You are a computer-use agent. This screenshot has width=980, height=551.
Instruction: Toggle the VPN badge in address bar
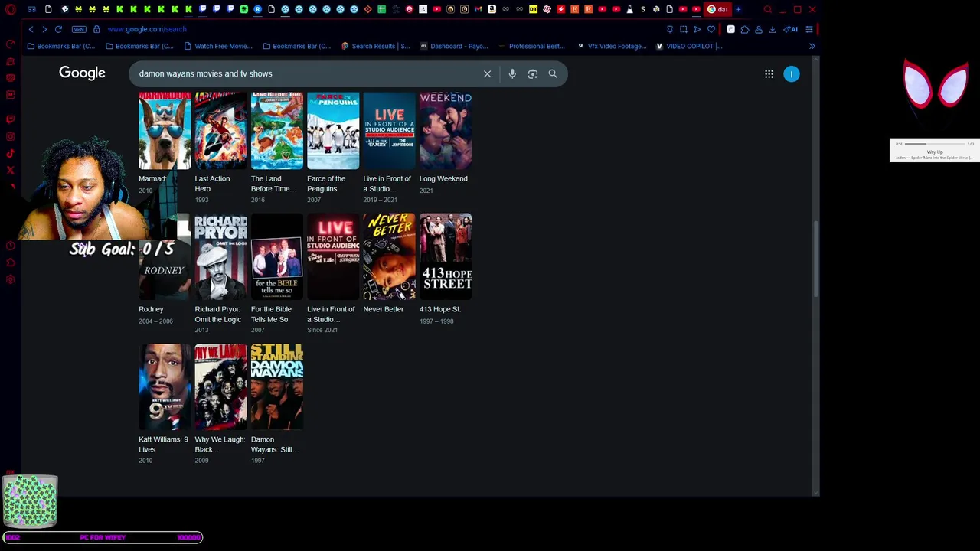[x=79, y=29]
